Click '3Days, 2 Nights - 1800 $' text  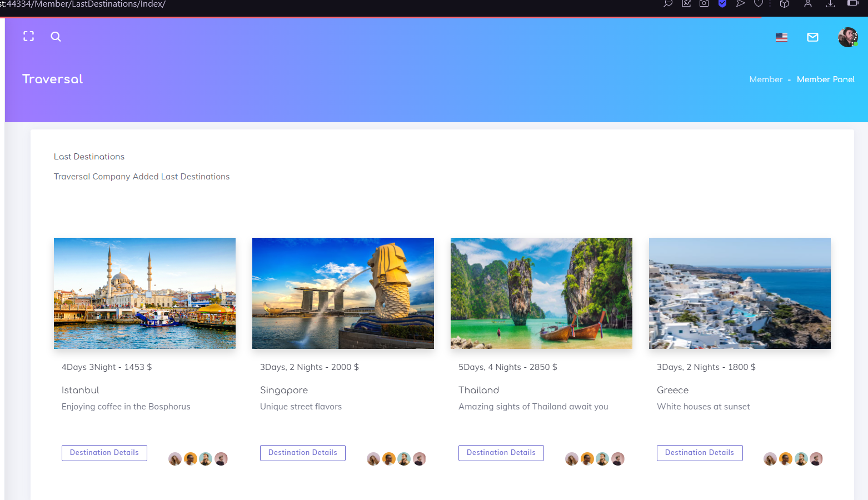706,367
